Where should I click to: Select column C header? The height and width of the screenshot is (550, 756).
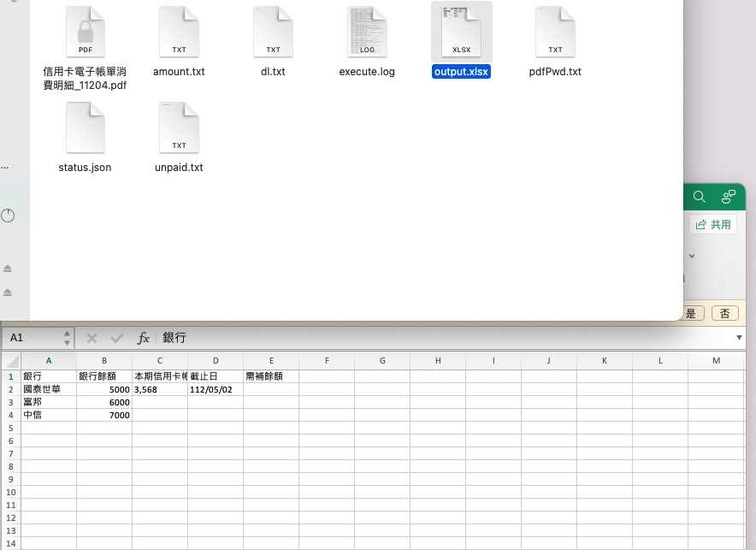tap(160, 361)
